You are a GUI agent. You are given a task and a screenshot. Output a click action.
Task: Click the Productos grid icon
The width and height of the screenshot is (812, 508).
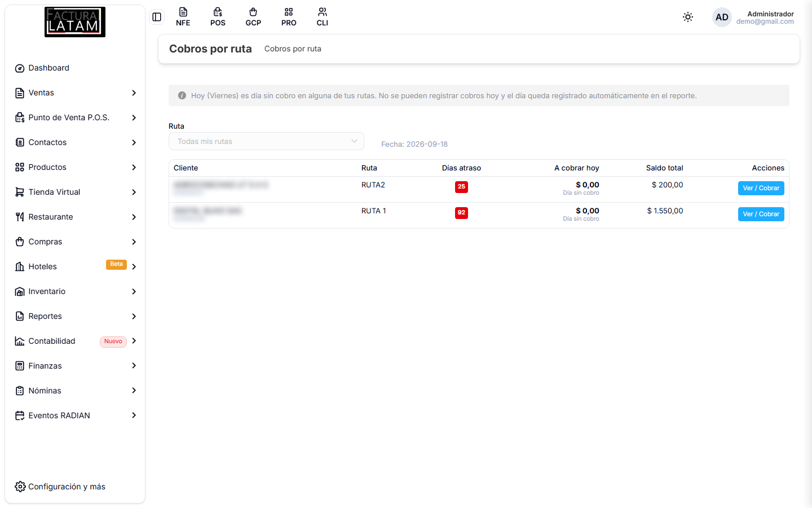pyautogui.click(x=20, y=167)
